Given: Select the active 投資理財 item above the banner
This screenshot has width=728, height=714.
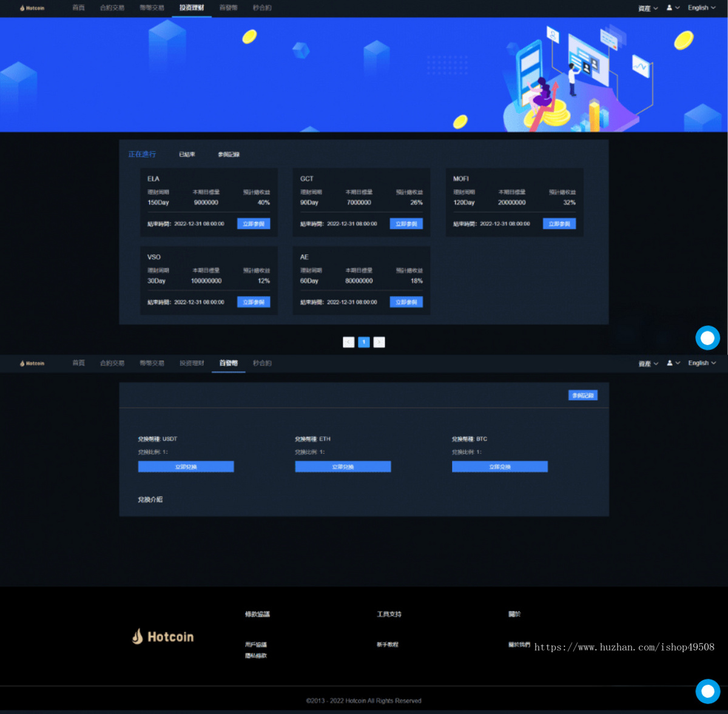Looking at the screenshot, I should pos(192,8).
